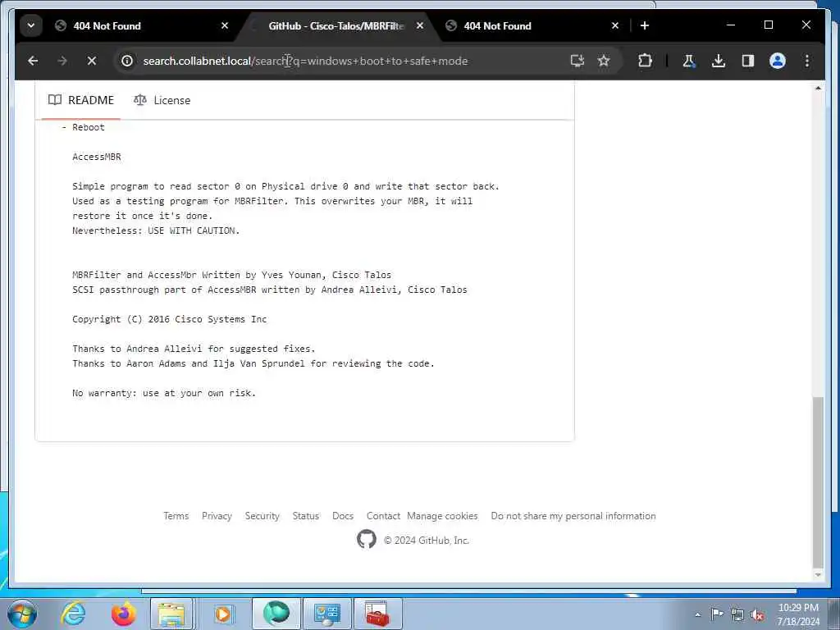Open the clock showing 10:29 PM
Viewport: 840px width, 630px height.
click(x=798, y=614)
